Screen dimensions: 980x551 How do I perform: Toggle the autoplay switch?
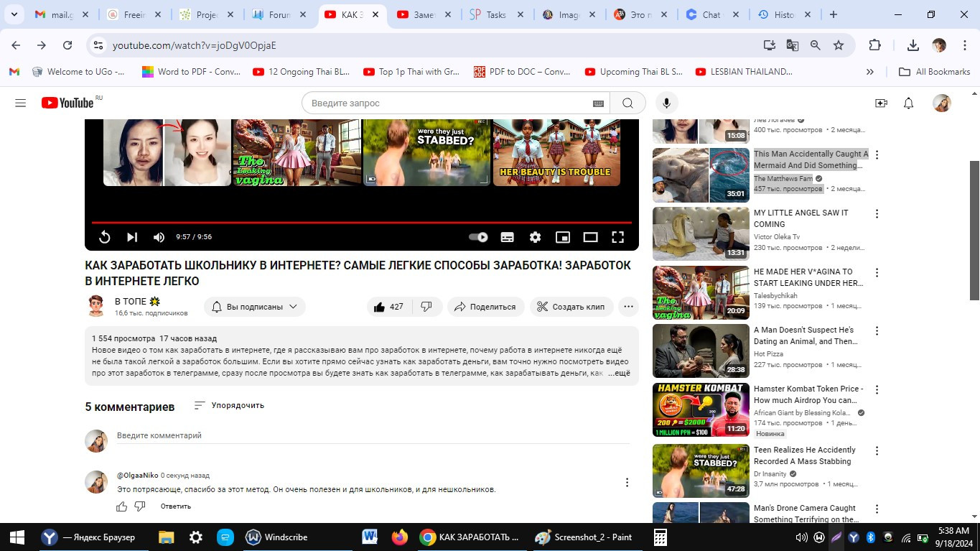click(478, 237)
